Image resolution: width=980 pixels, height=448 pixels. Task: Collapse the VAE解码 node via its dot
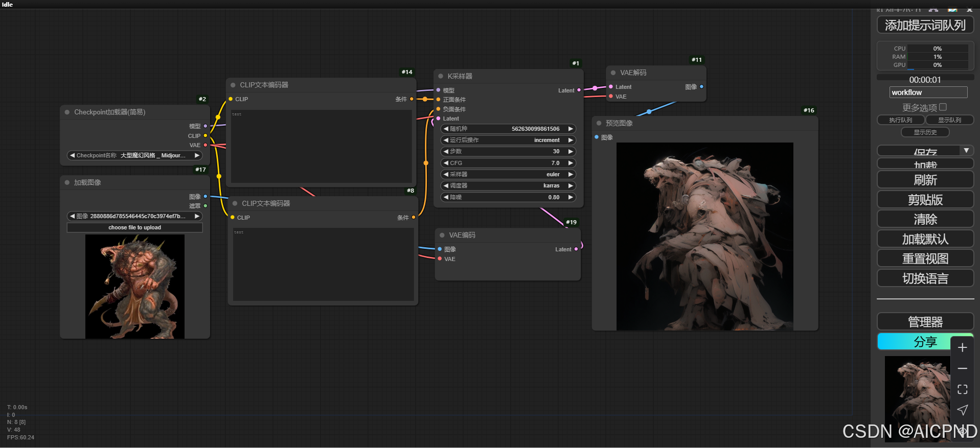point(613,73)
